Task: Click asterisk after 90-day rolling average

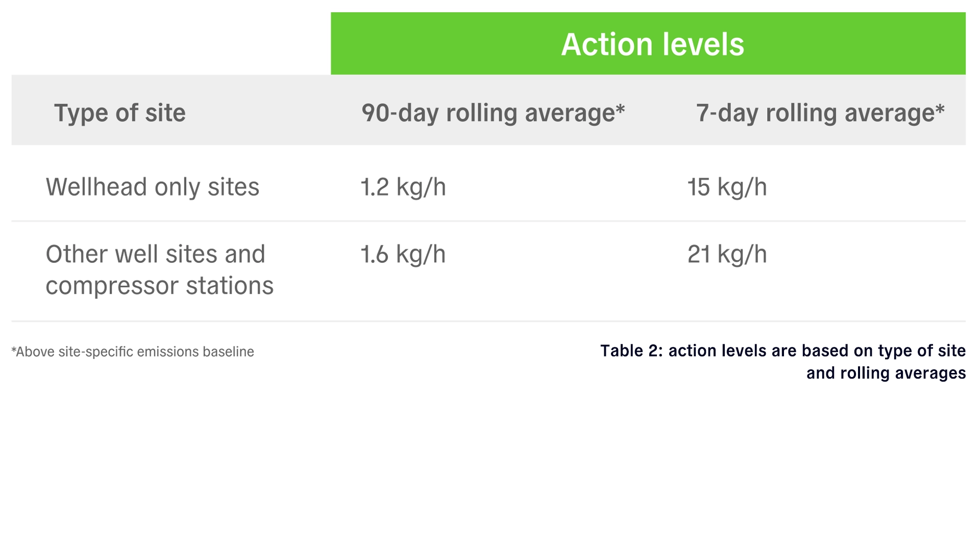Action: pos(620,109)
